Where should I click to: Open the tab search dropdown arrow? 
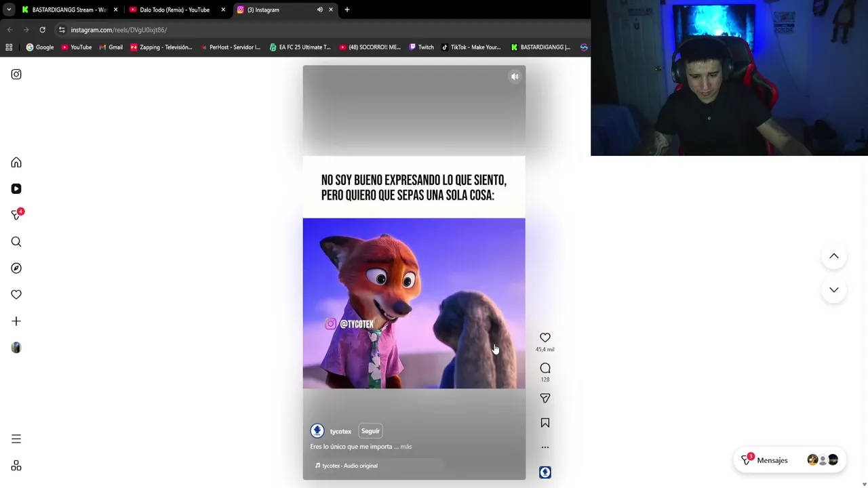click(x=8, y=9)
